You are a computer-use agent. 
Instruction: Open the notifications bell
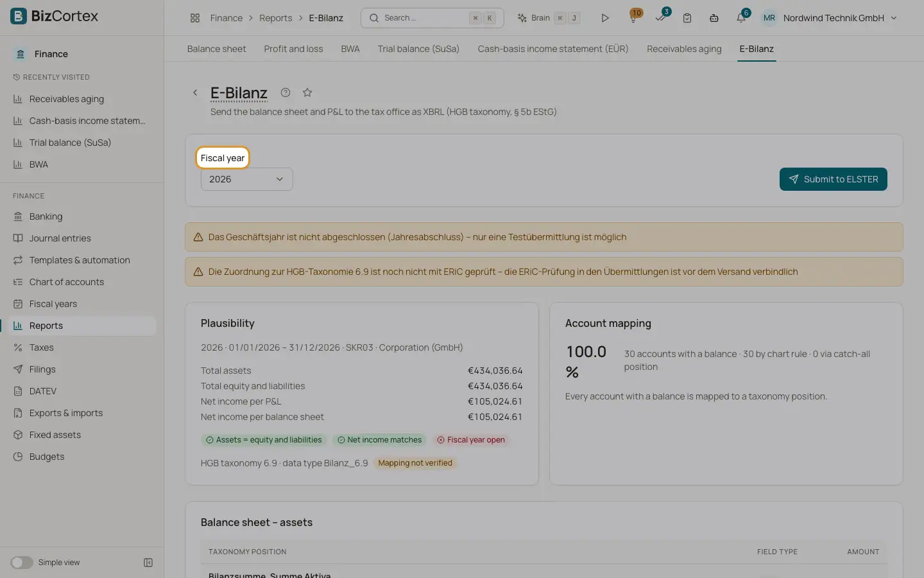[741, 18]
